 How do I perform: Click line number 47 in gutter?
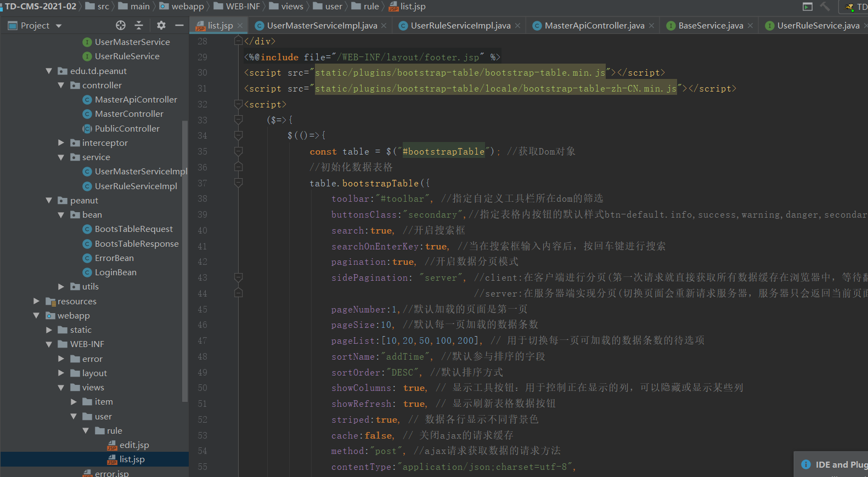[202, 340]
